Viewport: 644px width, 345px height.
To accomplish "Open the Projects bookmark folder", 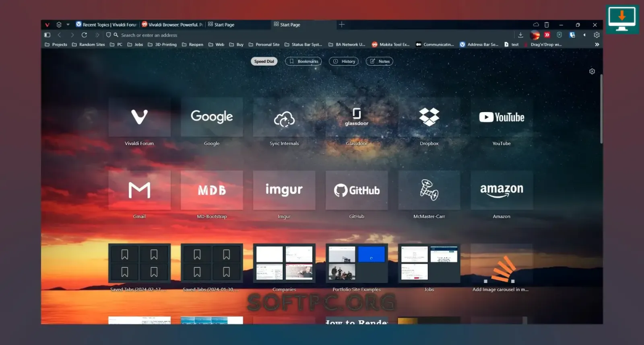I will [x=56, y=45].
